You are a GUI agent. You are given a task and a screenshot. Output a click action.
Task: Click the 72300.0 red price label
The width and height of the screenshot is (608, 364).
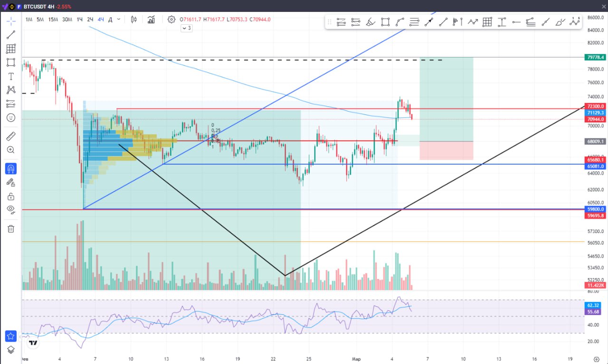[x=596, y=107]
